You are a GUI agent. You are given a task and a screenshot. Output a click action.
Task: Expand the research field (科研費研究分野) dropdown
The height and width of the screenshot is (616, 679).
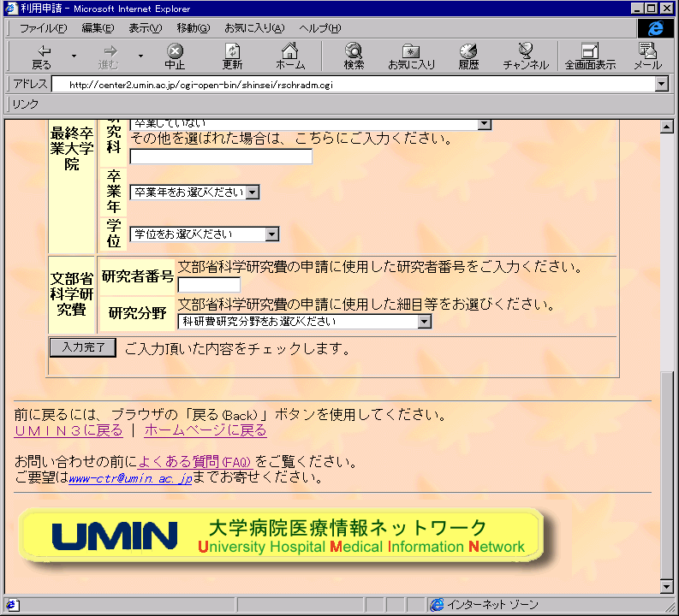(x=425, y=322)
